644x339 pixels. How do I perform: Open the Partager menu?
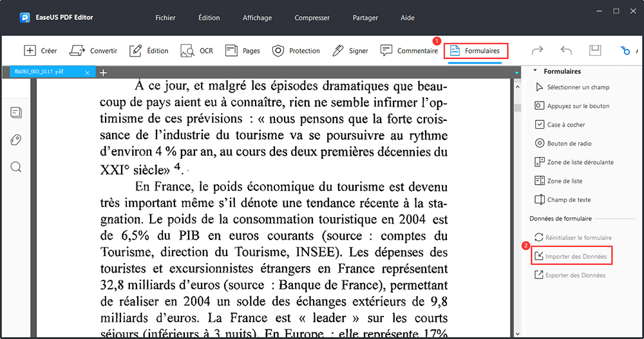point(365,17)
